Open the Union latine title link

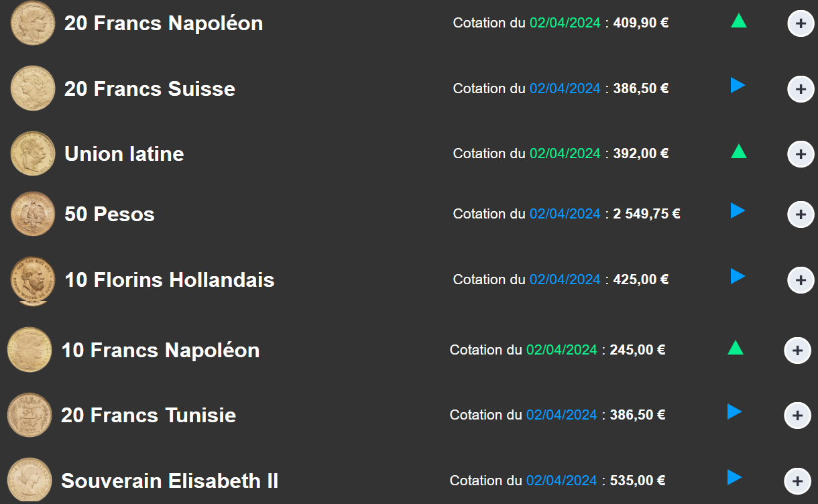tap(124, 154)
